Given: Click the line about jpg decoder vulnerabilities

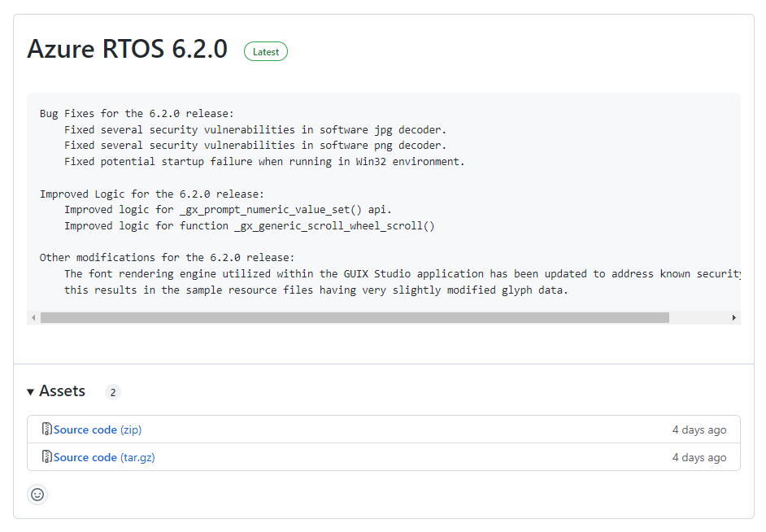Looking at the screenshot, I should 255,130.
